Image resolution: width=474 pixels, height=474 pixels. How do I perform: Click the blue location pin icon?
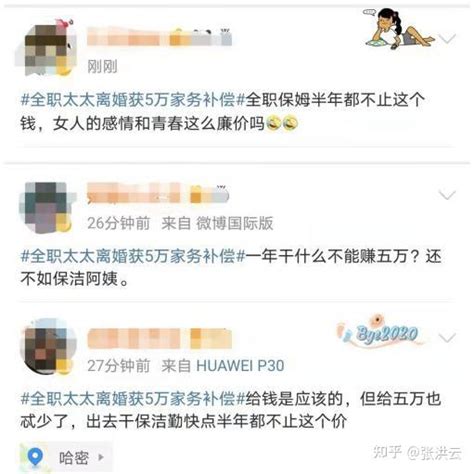click(35, 457)
